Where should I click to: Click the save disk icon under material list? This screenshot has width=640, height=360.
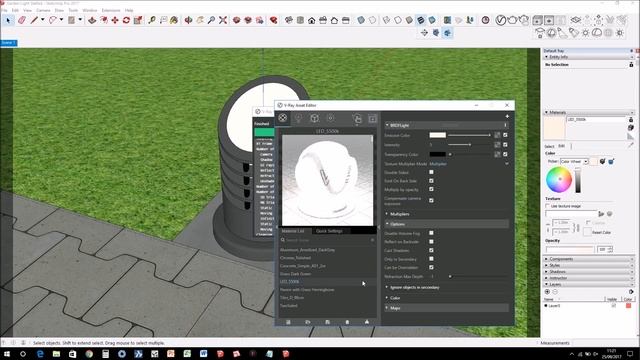pyautogui.click(x=328, y=322)
